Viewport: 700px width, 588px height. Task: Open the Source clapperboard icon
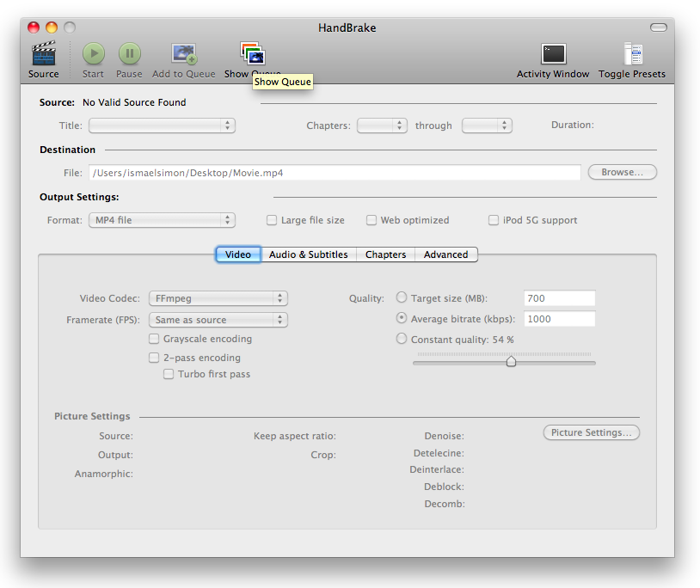click(44, 53)
